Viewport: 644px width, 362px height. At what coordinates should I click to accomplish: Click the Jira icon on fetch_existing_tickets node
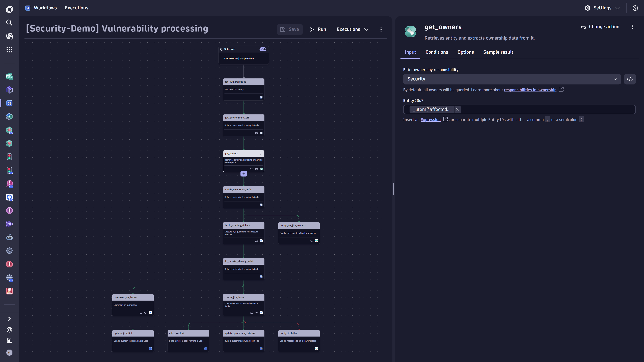(261, 241)
